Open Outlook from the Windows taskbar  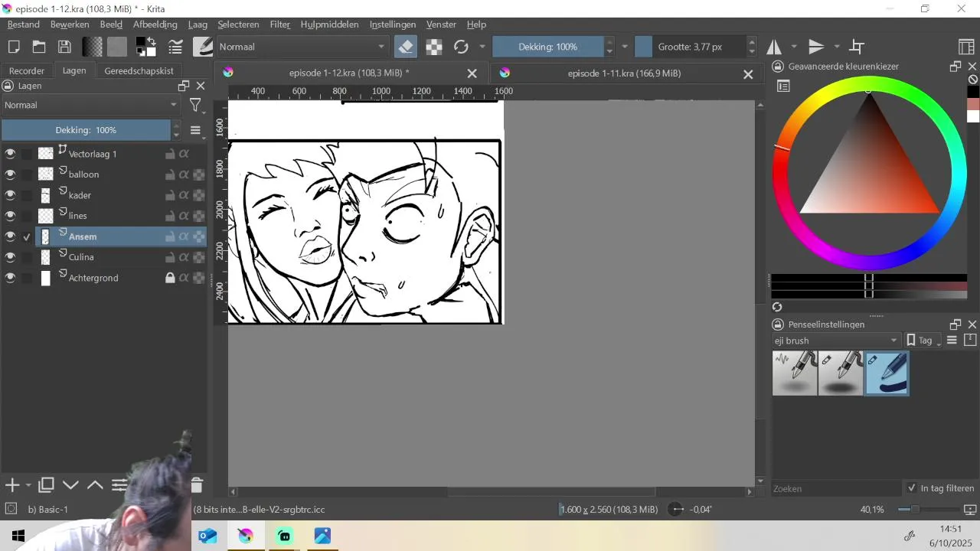[x=208, y=536]
